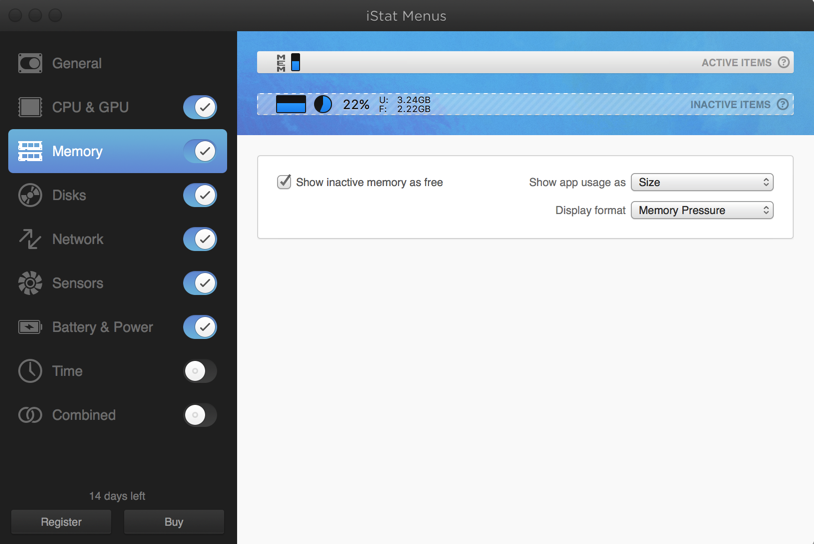This screenshot has width=814, height=544.
Task: Open help for Active Items
Action: tap(783, 62)
